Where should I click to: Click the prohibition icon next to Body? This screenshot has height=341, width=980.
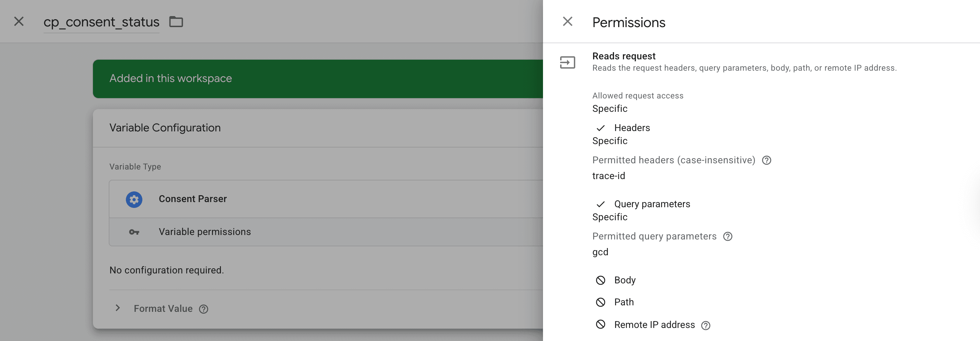pyautogui.click(x=601, y=280)
